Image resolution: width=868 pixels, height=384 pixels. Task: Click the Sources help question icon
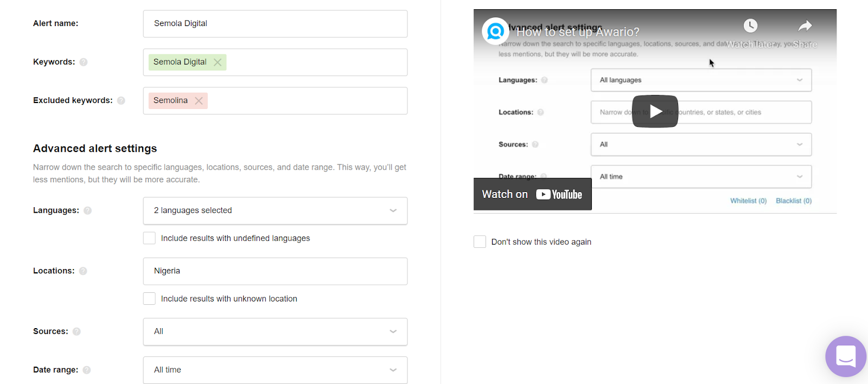point(76,331)
